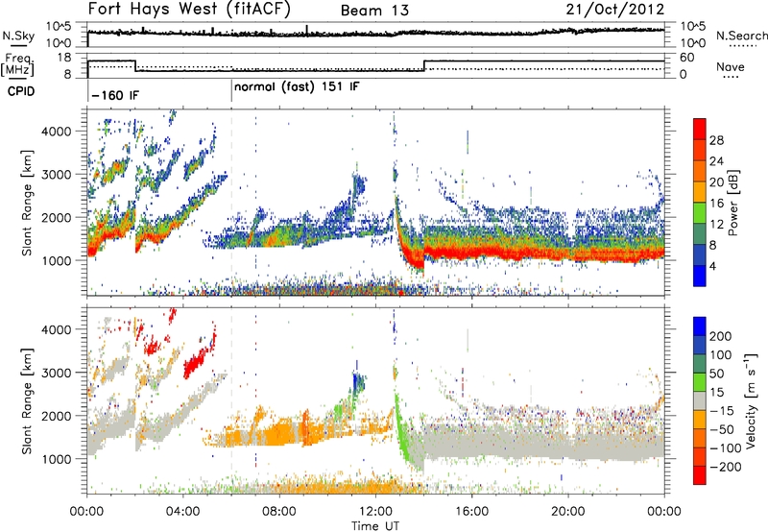The image size is (768, 532).
Task: Click the "16" power scale label
Action: pyautogui.click(x=716, y=203)
